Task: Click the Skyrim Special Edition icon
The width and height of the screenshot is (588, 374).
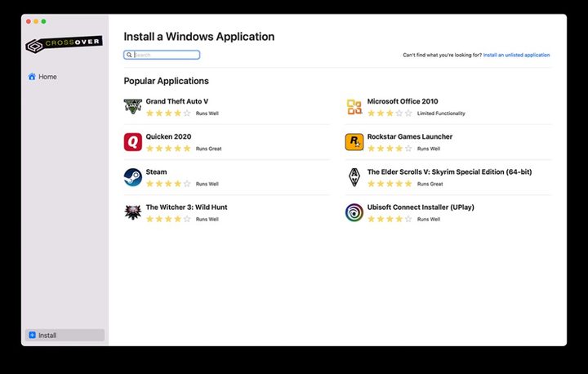Action: pyautogui.click(x=354, y=177)
